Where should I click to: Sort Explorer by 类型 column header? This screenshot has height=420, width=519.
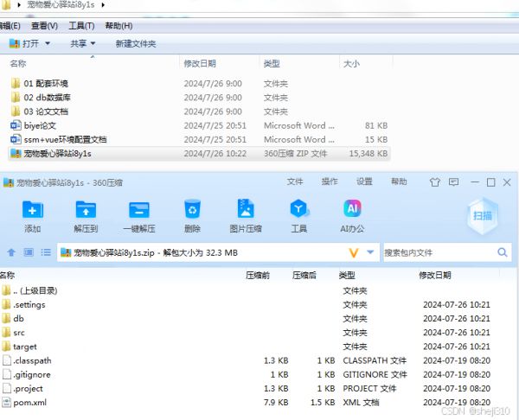(x=272, y=63)
